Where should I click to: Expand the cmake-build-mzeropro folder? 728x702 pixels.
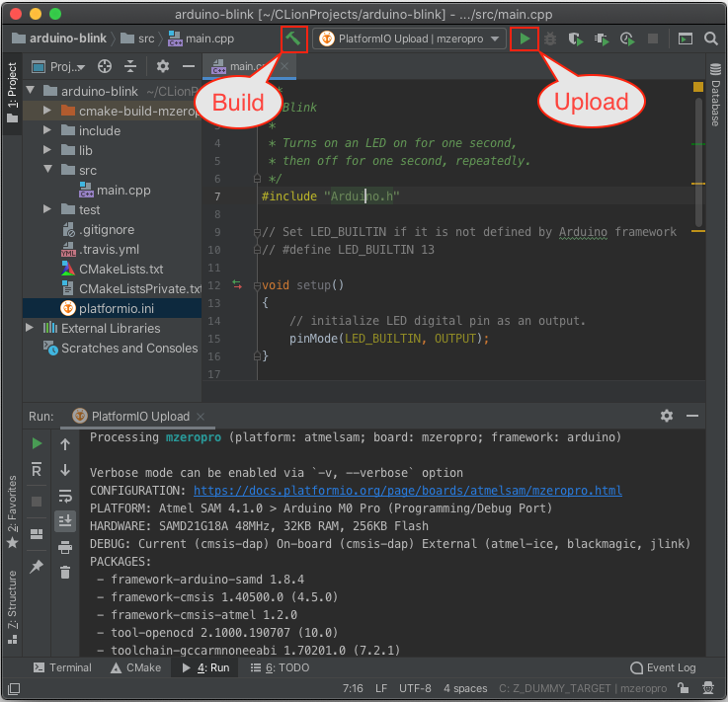tap(46, 111)
